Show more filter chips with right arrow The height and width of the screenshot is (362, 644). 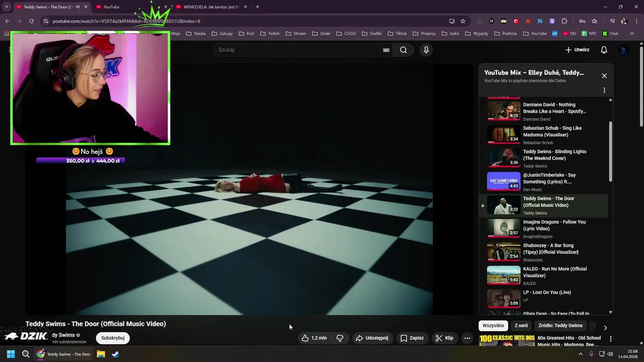pyautogui.click(x=605, y=327)
